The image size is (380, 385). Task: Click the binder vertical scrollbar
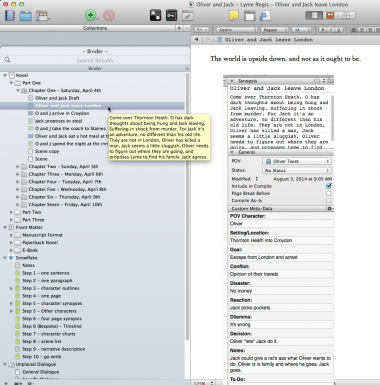point(187,206)
